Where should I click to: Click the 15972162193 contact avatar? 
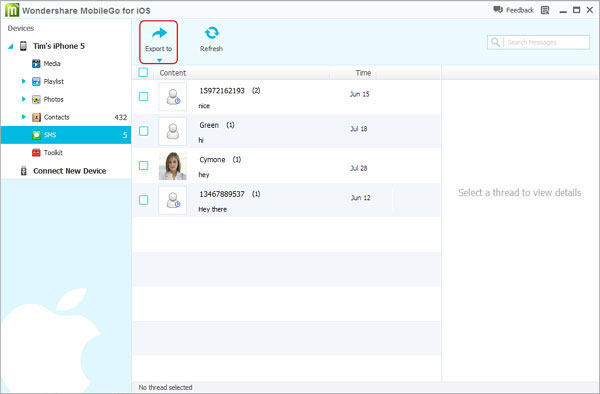coord(173,97)
